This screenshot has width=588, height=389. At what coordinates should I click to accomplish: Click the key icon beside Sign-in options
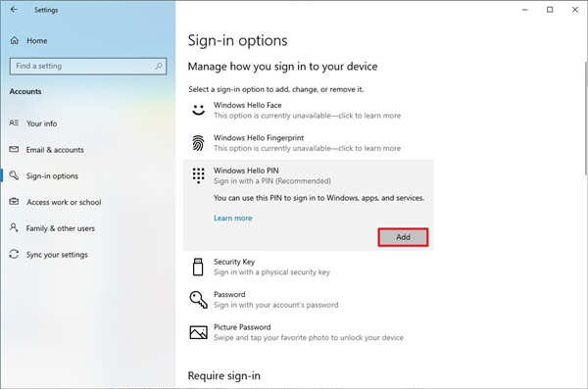(x=14, y=175)
